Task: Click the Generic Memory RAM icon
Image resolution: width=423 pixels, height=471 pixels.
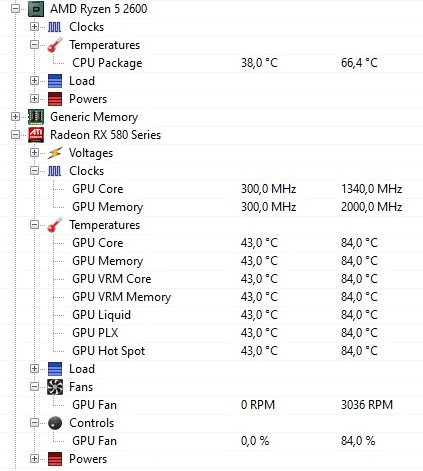Action: tap(36, 117)
